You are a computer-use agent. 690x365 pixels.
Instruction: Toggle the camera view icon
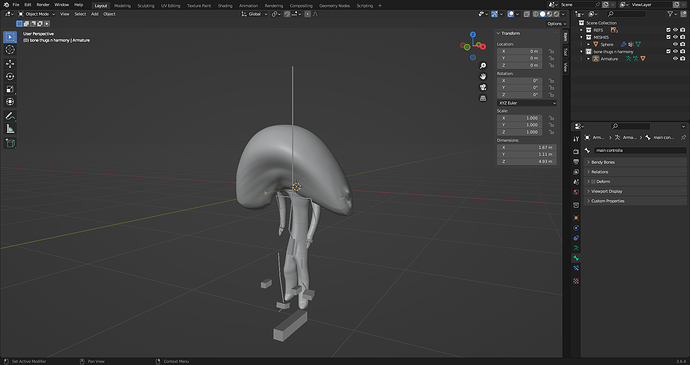[483, 87]
